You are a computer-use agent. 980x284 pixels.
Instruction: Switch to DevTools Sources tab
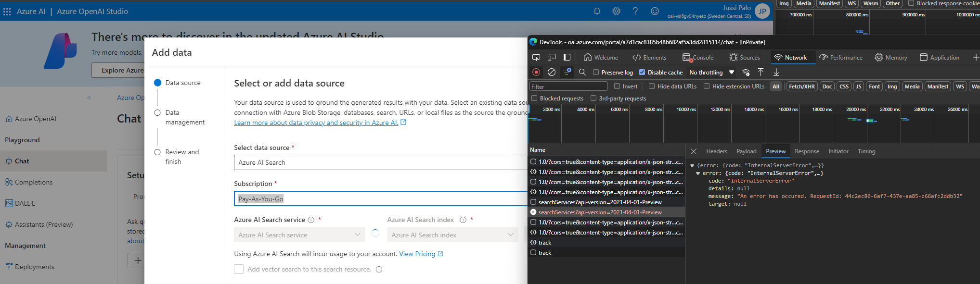click(745, 57)
